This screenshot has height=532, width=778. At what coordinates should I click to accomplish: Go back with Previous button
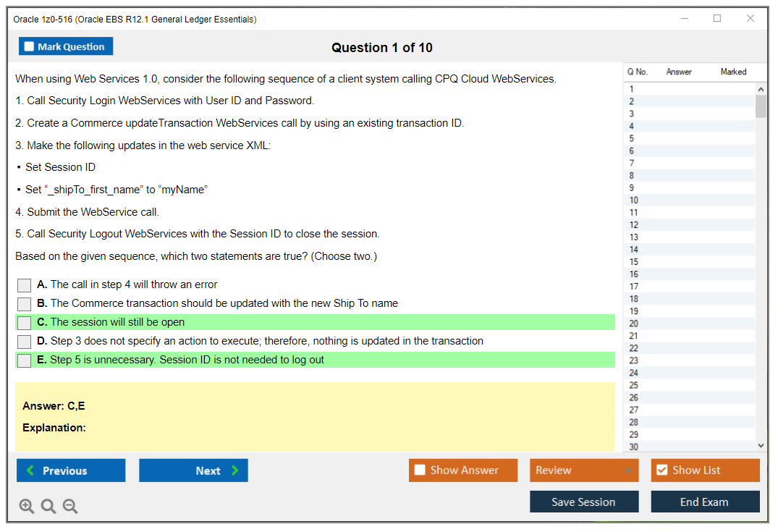coord(71,470)
